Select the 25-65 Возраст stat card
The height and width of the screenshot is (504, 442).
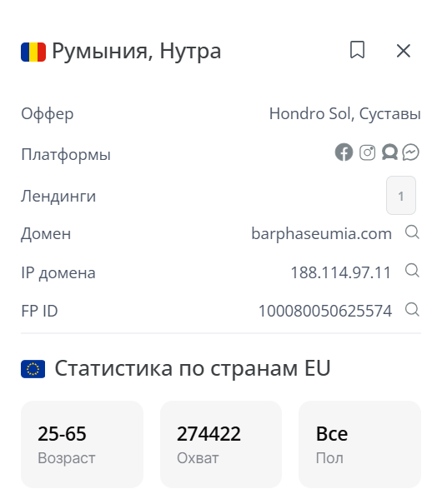tap(82, 444)
